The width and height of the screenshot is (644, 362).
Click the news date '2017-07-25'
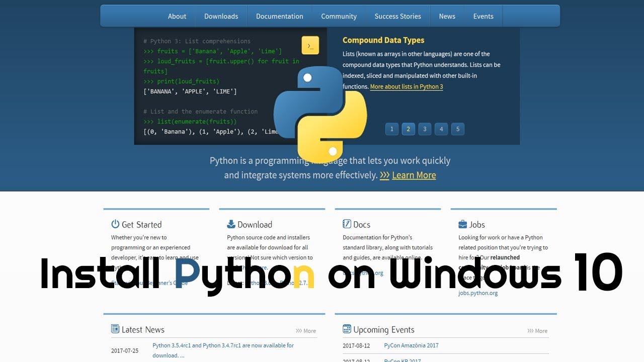pos(125,350)
